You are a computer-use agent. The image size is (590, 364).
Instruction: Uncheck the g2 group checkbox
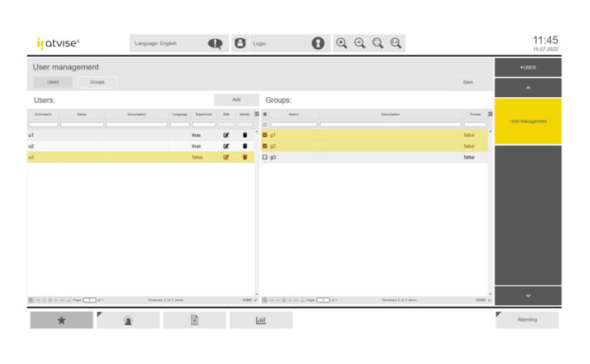[265, 146]
